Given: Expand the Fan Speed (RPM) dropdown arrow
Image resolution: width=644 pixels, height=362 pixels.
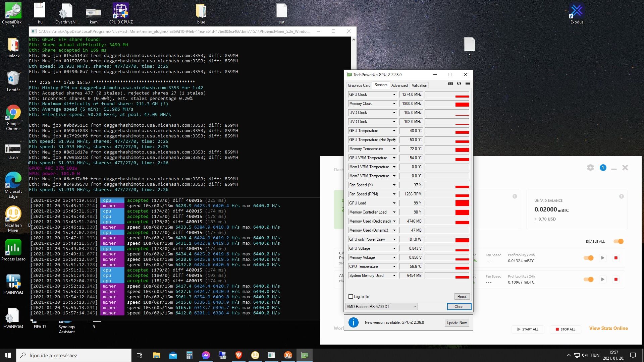Looking at the screenshot, I should coord(394,194).
